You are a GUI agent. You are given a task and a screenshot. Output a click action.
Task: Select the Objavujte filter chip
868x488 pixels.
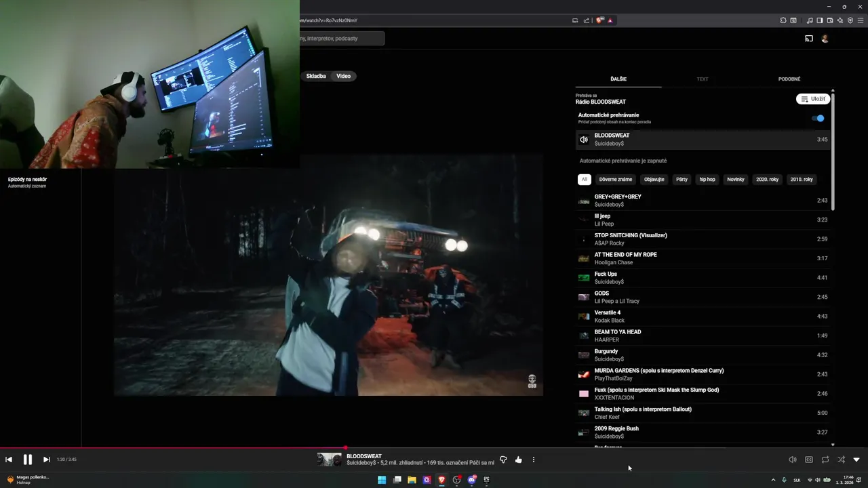point(654,180)
